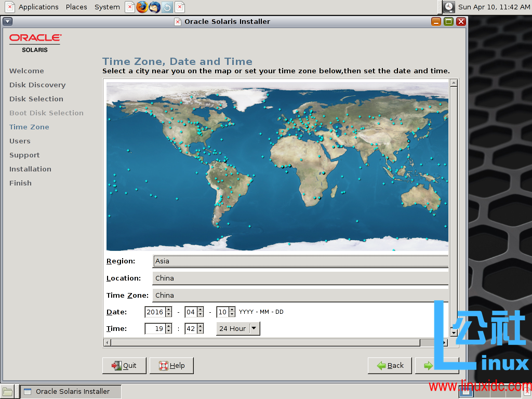Click the horizontal scrollbar thumb
This screenshot has height=399, width=532.
coord(265,343)
